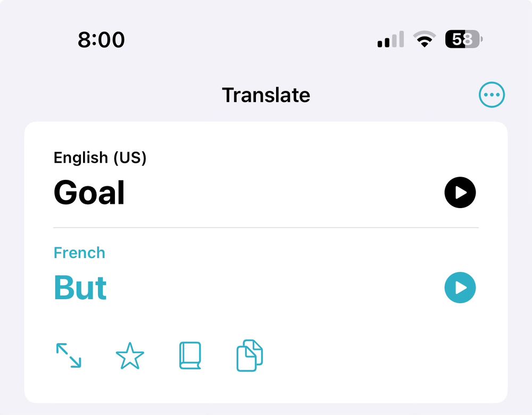Expand options via the circled ellipsis
The width and height of the screenshot is (532, 415).
(492, 94)
